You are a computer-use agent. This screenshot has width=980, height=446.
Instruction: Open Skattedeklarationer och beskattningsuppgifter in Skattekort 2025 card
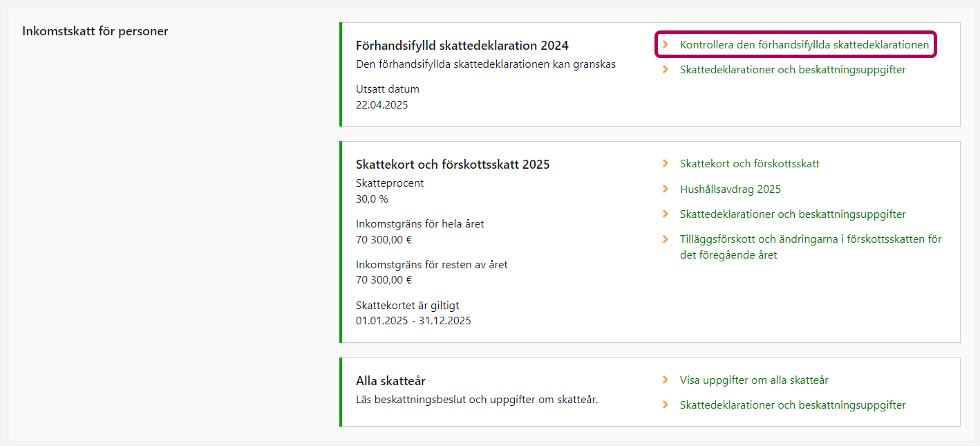point(792,214)
